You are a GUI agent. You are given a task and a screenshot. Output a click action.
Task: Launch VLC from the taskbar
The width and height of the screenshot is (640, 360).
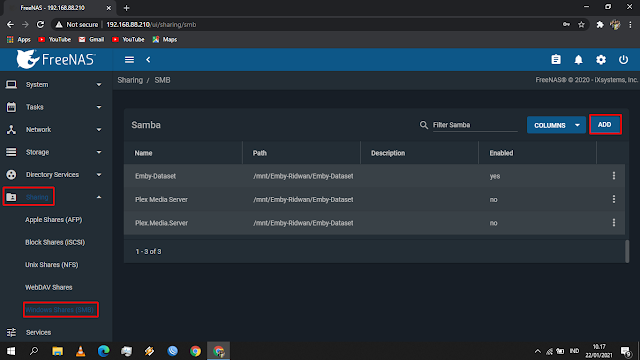(80, 351)
